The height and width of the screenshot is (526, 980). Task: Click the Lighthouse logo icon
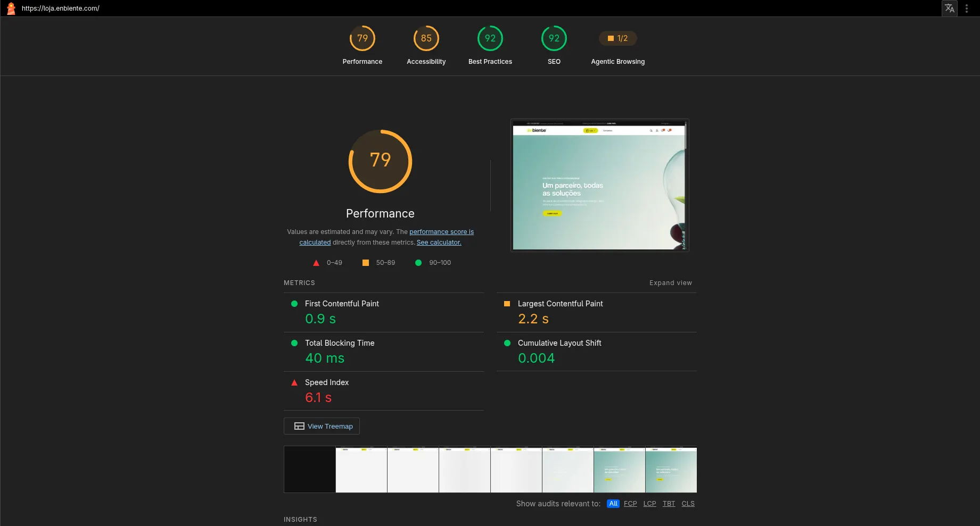pos(11,9)
